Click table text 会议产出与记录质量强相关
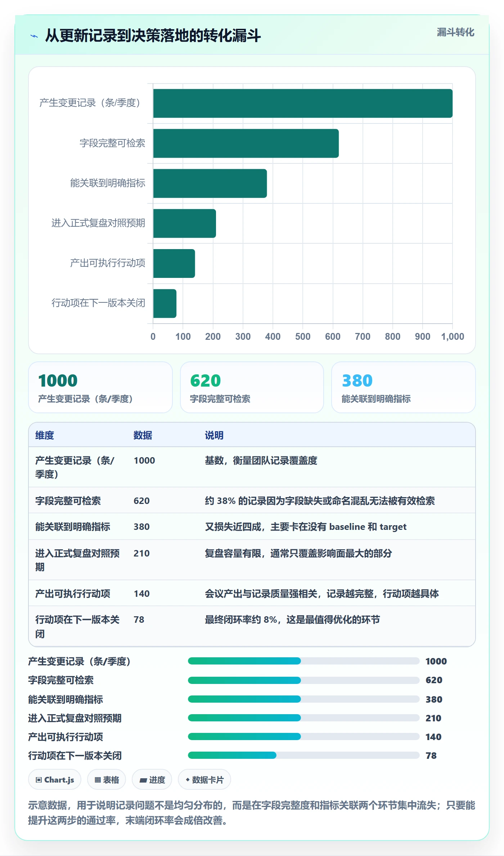Viewport: 504px width, 856px height. [x=322, y=594]
